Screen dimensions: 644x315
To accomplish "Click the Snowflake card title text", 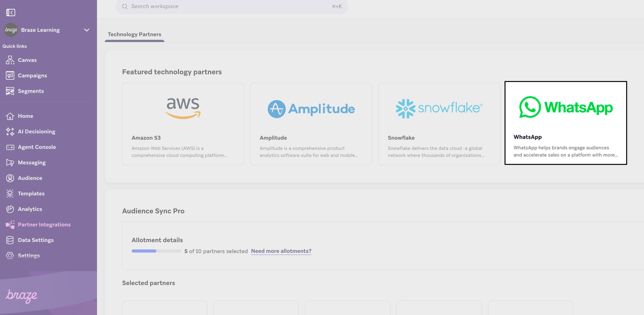I will 401,138.
